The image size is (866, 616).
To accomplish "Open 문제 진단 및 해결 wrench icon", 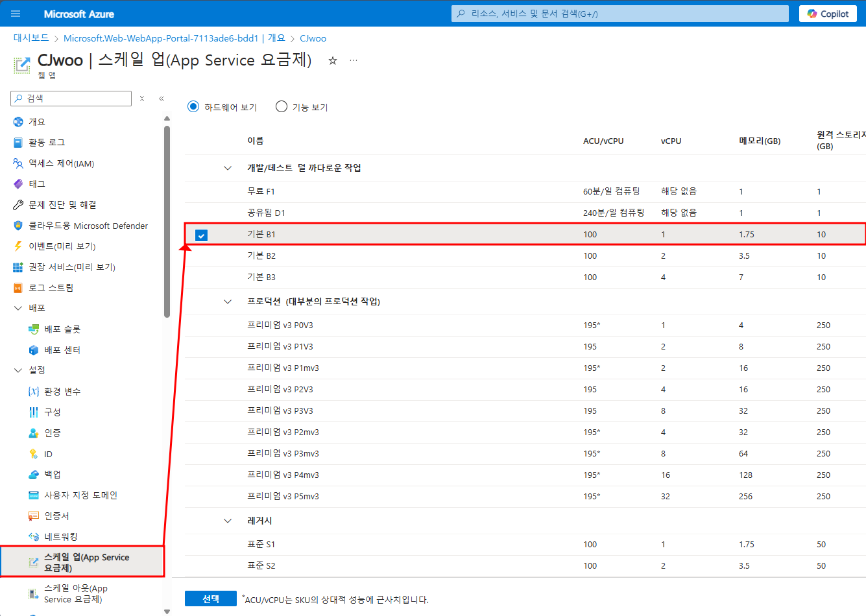I will [x=18, y=205].
